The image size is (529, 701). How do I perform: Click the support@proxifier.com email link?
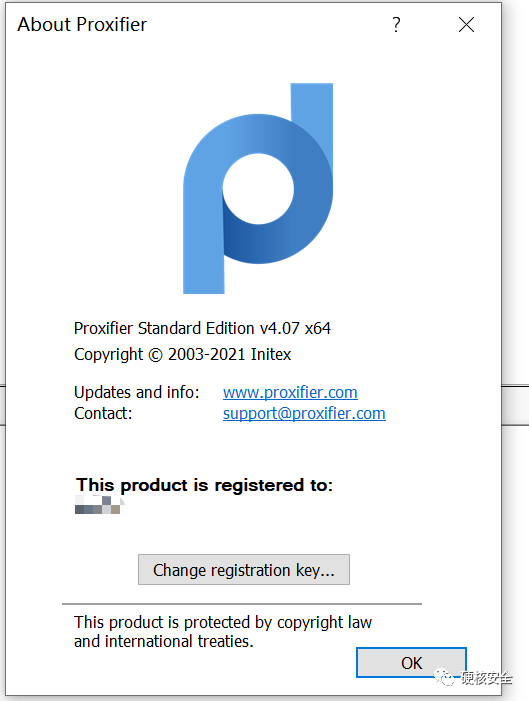(304, 414)
